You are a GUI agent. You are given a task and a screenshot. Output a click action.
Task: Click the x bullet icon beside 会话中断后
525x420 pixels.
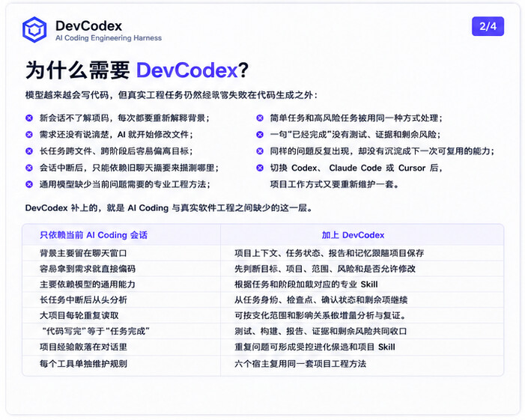click(x=29, y=168)
